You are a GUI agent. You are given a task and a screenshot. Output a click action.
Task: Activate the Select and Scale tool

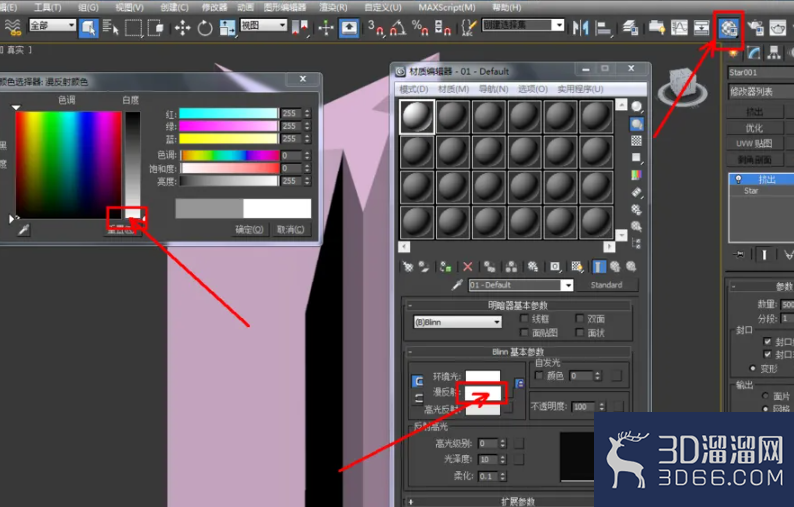(227, 27)
